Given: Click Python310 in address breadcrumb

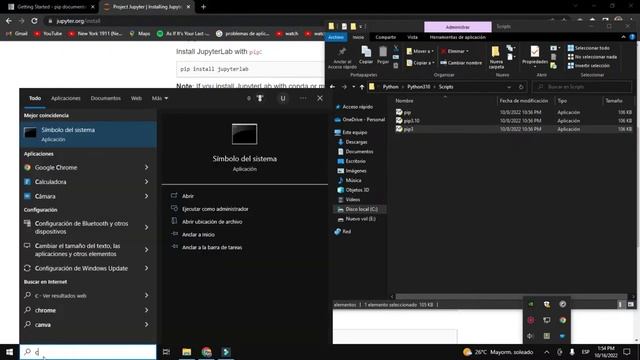Looking at the screenshot, I should pos(418,87).
